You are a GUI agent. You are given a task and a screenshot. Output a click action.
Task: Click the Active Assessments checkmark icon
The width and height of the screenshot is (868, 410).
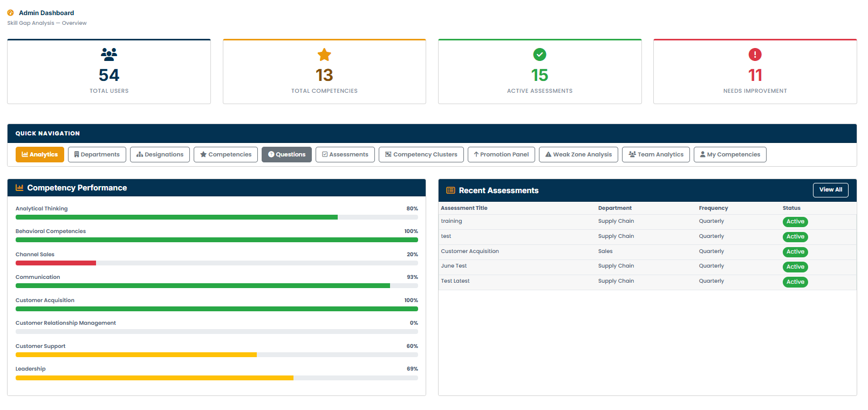coord(539,54)
